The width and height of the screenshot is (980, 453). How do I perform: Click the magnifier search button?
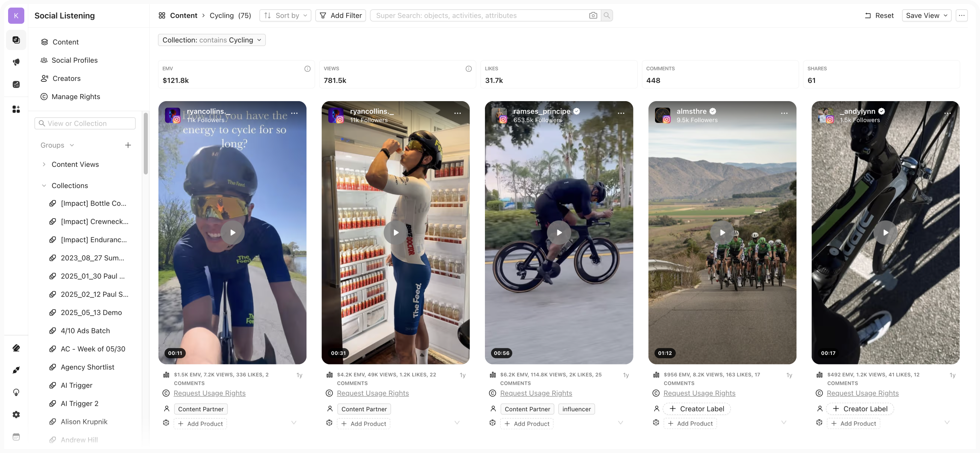tap(607, 16)
